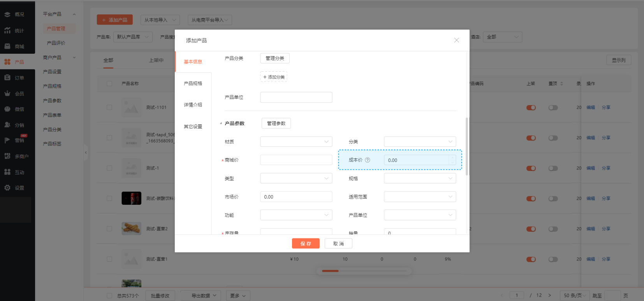The image size is (644, 301).
Task: Click the 产品单位 text input field
Action: click(x=296, y=97)
